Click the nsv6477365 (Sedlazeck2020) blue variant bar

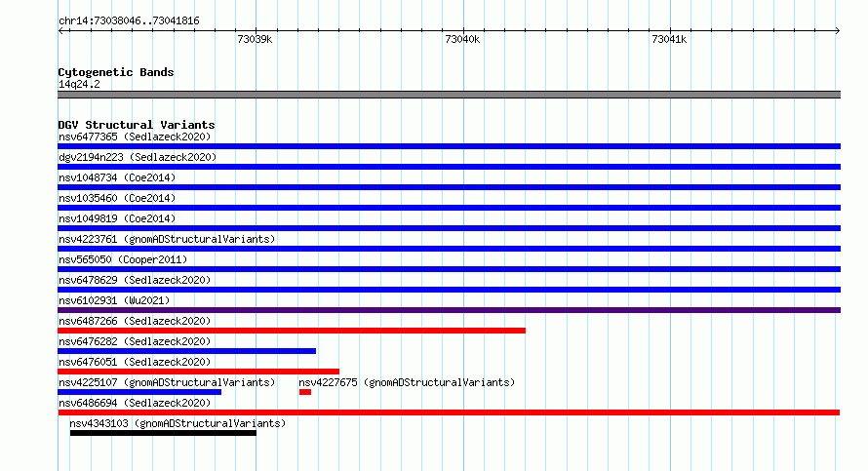(x=449, y=146)
